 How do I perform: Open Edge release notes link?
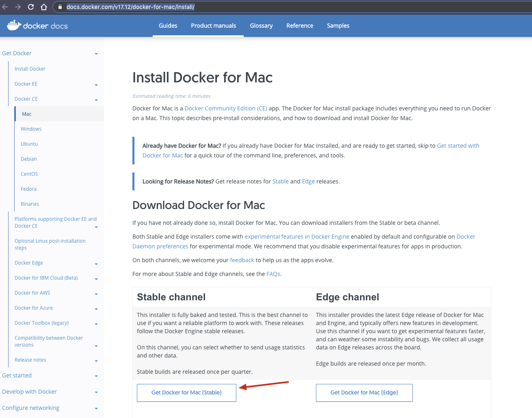308,181
